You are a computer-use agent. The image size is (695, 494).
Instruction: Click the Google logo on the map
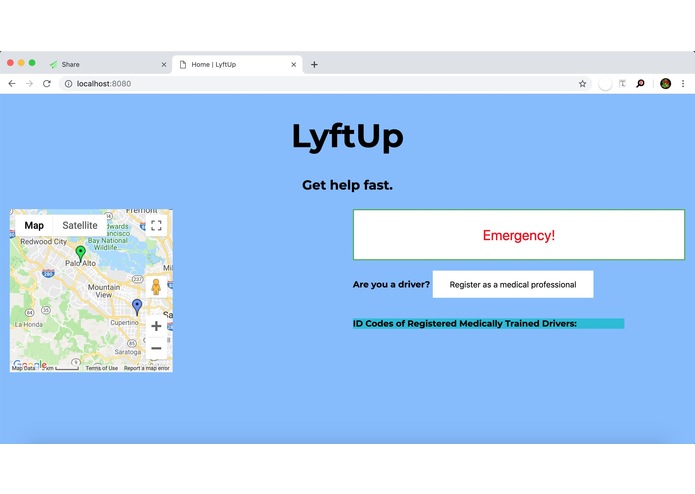[x=30, y=364]
